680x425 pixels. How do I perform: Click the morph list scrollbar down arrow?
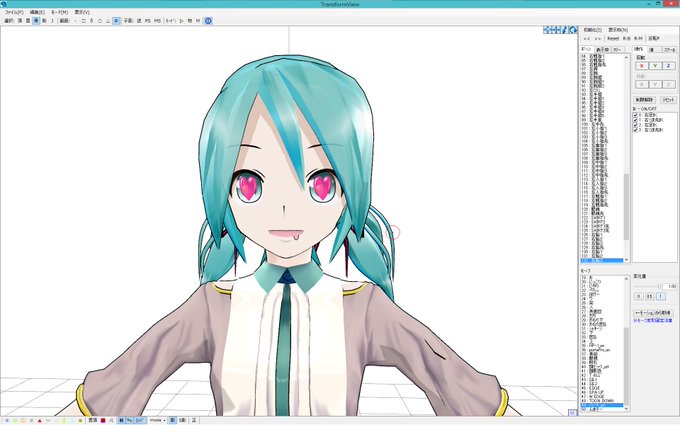pos(626,409)
